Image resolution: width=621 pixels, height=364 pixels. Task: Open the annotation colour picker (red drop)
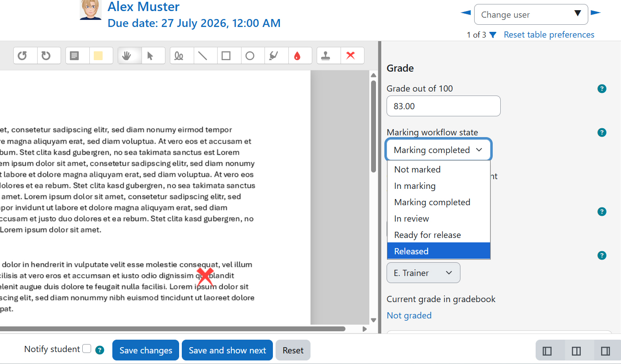click(x=300, y=56)
